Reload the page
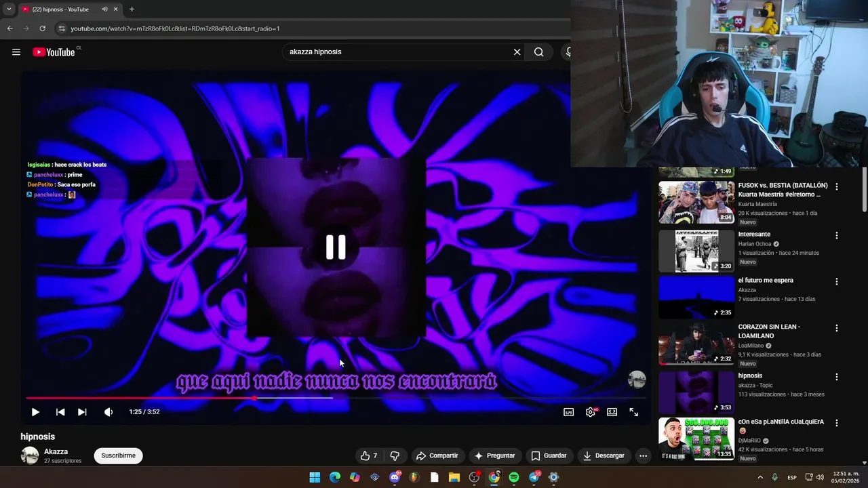Viewport: 868px width, 488px height. 42,28
